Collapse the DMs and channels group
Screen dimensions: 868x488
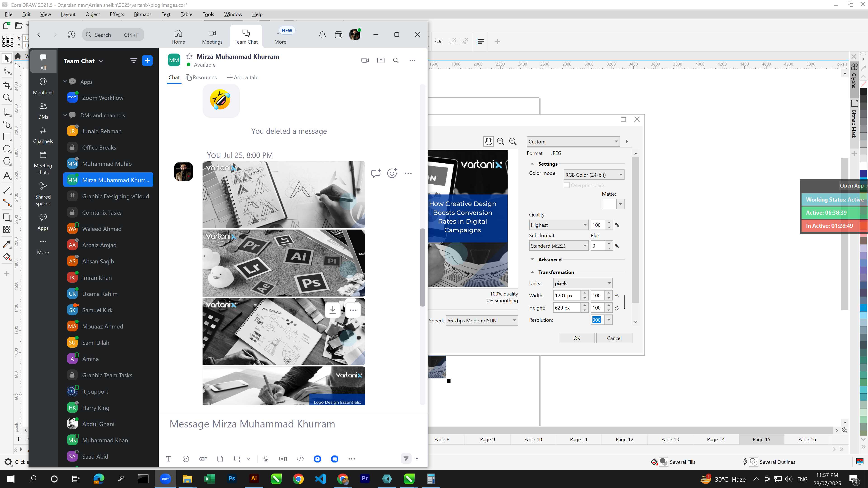point(65,115)
